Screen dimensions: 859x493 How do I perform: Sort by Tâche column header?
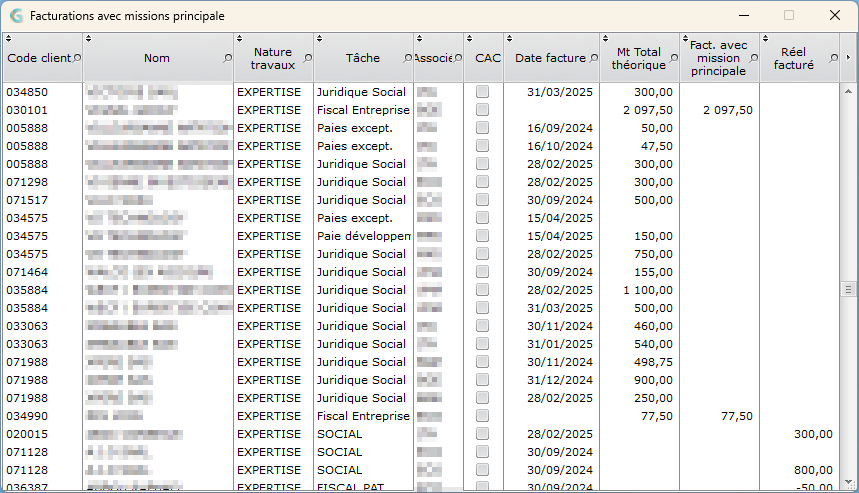tap(363, 58)
